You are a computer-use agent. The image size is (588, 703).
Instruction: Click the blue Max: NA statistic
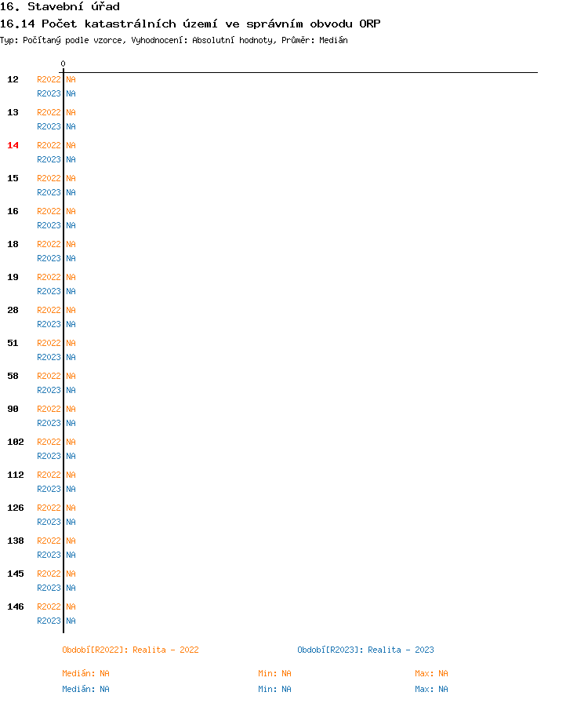pyautogui.click(x=431, y=689)
